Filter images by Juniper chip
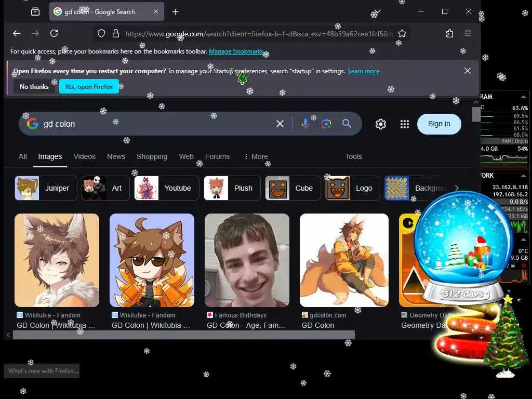The image size is (532, 399). point(46,188)
